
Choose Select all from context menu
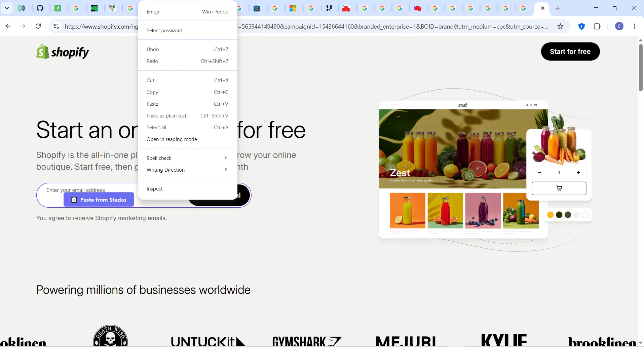pos(188,128)
